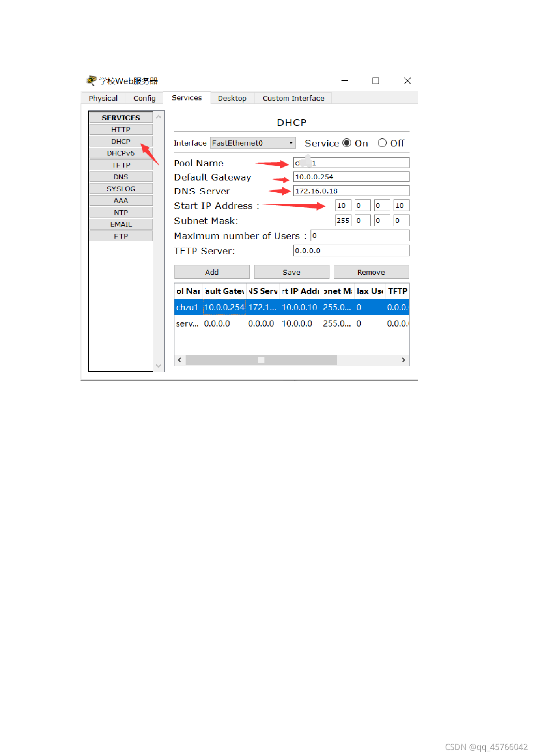
Task: Click the Start IP Address column header
Action: pos(301,291)
